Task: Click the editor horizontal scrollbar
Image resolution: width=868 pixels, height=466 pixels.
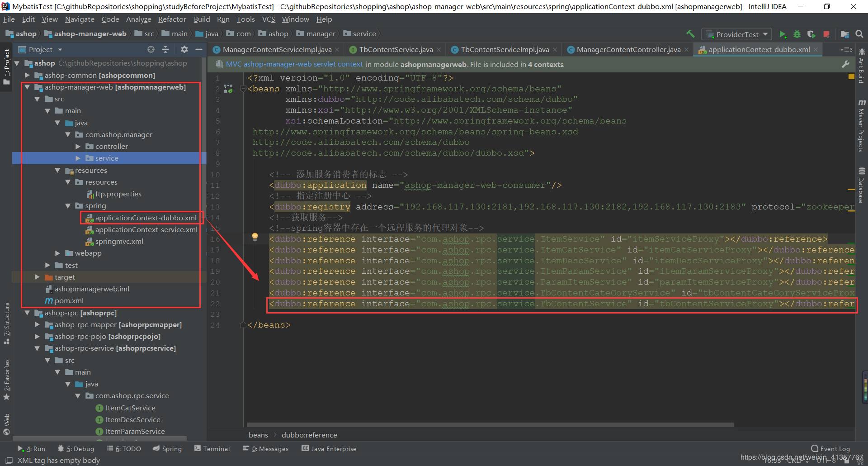Action: [490, 425]
